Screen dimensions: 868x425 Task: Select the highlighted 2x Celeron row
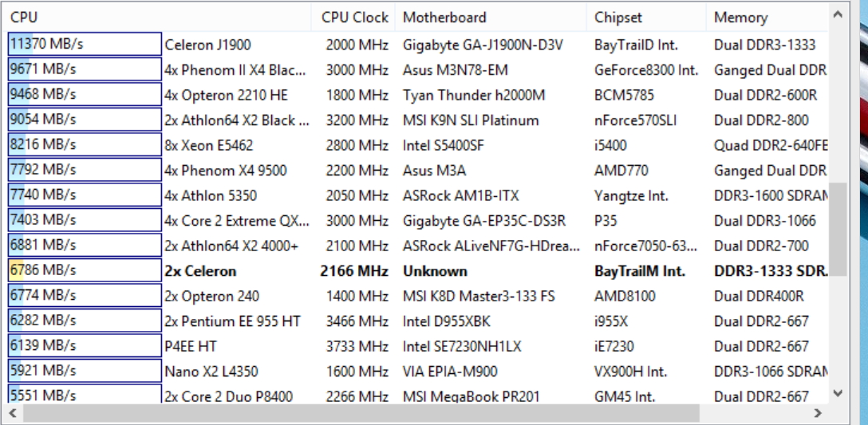tap(418, 270)
